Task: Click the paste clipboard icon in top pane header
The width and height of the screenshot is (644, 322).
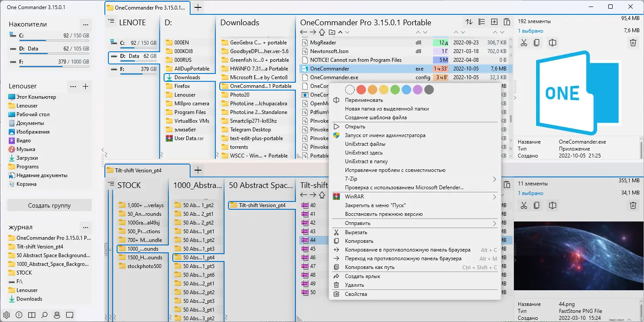Action: pos(507,22)
